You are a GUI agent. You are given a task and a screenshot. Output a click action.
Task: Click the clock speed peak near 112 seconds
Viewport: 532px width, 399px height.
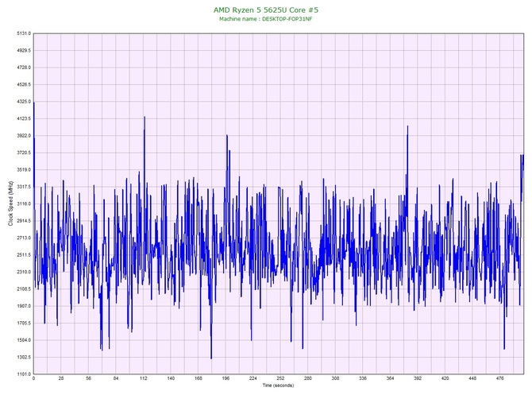tap(145, 117)
